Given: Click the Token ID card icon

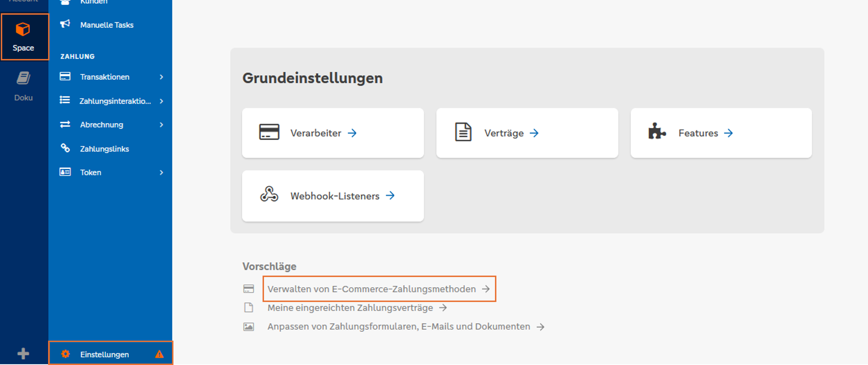Looking at the screenshot, I should coord(65,172).
